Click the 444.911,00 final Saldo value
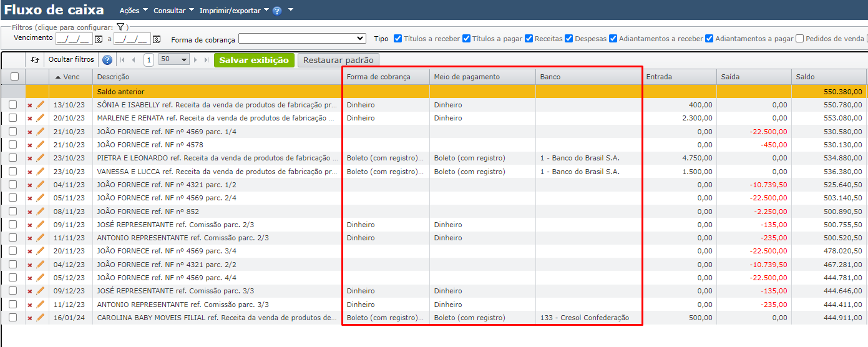The height and width of the screenshot is (347, 868). [x=843, y=318]
